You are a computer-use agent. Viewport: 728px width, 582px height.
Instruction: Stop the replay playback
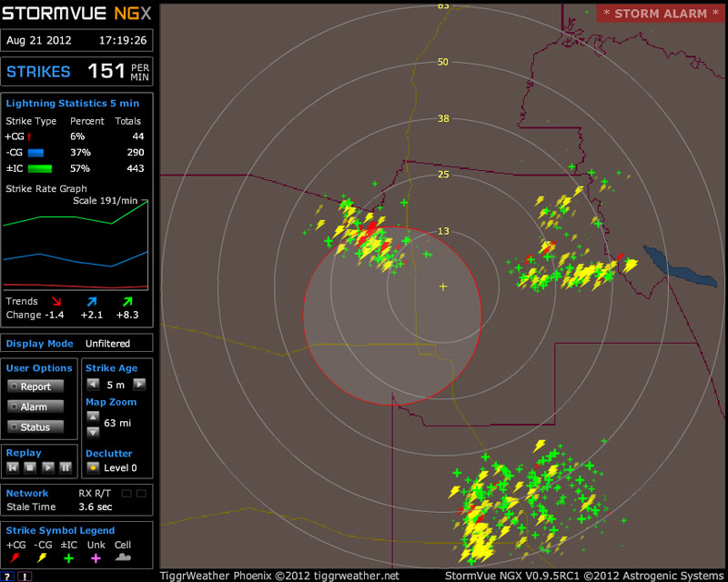[x=30, y=467]
